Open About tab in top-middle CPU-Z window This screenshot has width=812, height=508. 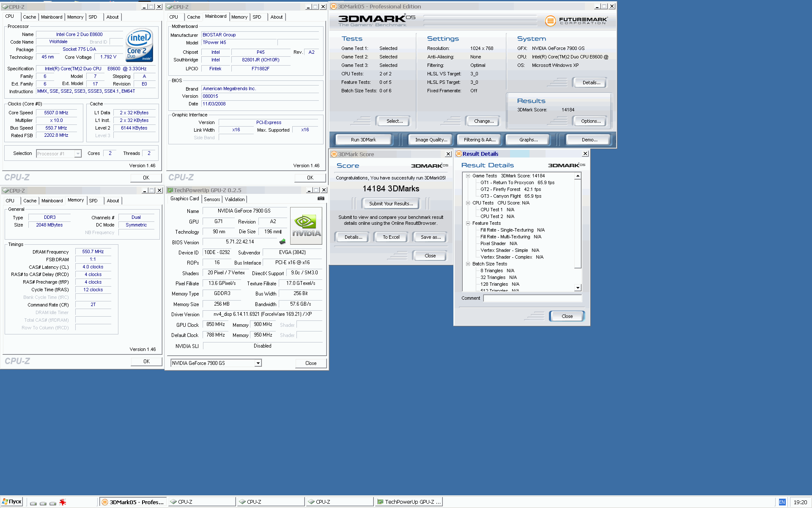[277, 17]
